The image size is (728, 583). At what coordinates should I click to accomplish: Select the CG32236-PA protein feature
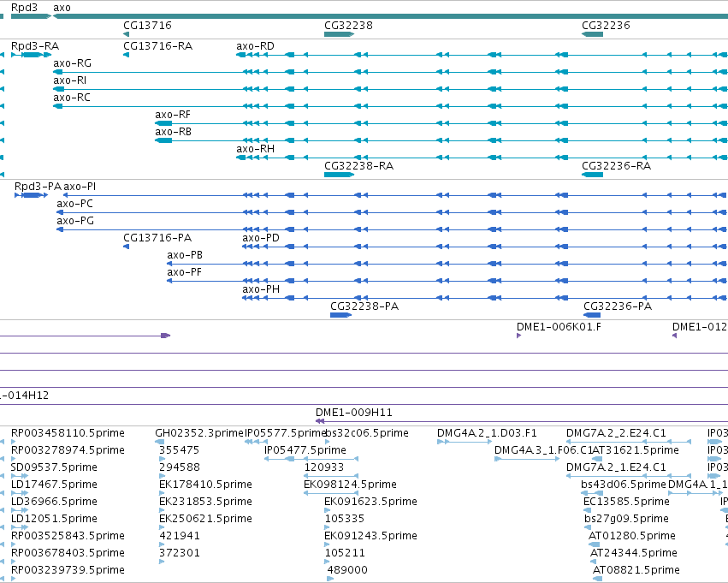pyautogui.click(x=618, y=306)
